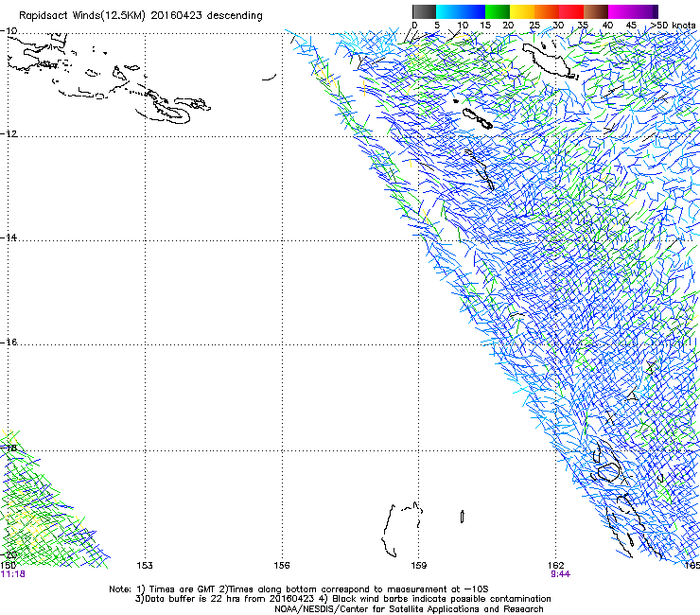
Task: Select the orange 25-30 knots legend swatch
Action: 547,11
